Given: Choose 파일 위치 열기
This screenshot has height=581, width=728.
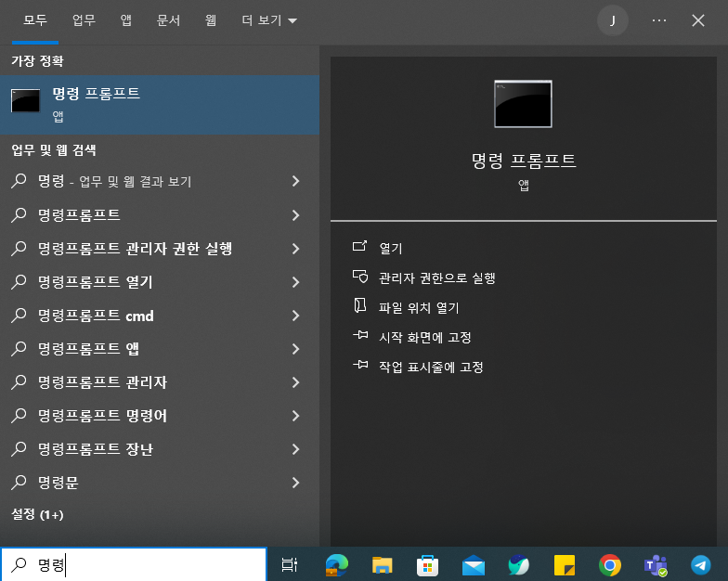Looking at the screenshot, I should 419,308.
